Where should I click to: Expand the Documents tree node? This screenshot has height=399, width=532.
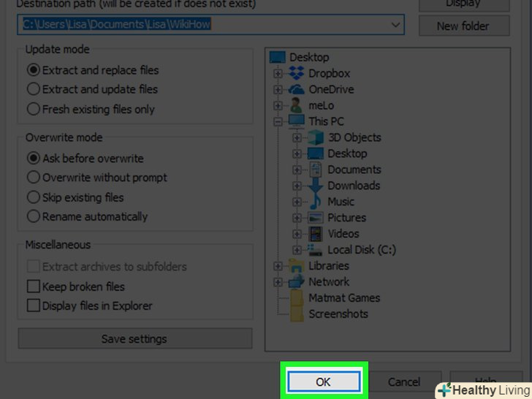[x=297, y=170]
